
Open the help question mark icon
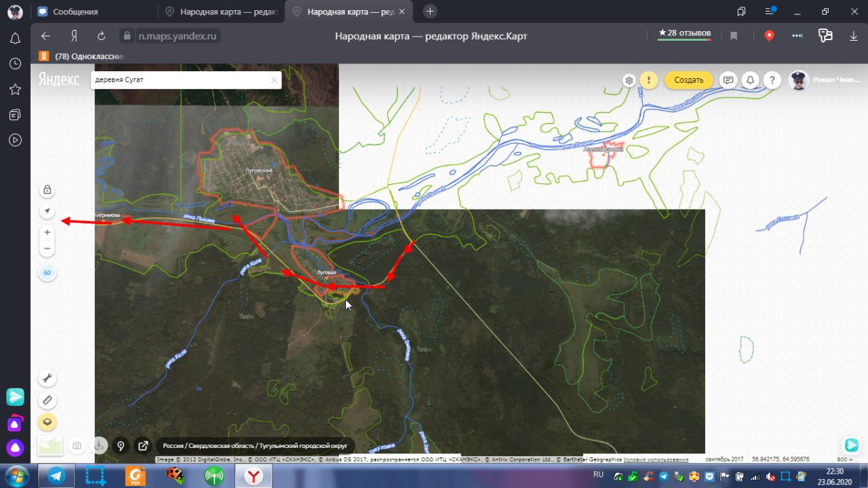pos(772,80)
